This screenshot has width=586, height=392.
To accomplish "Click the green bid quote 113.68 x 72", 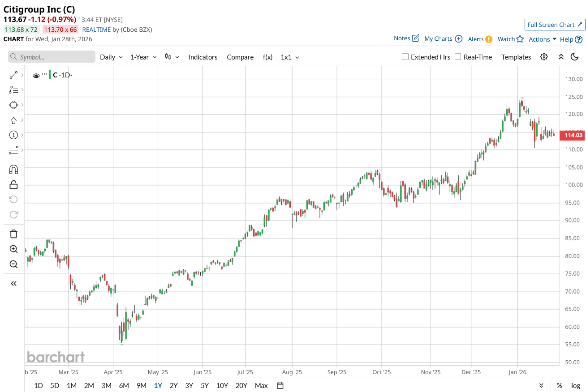I will click(x=22, y=30).
